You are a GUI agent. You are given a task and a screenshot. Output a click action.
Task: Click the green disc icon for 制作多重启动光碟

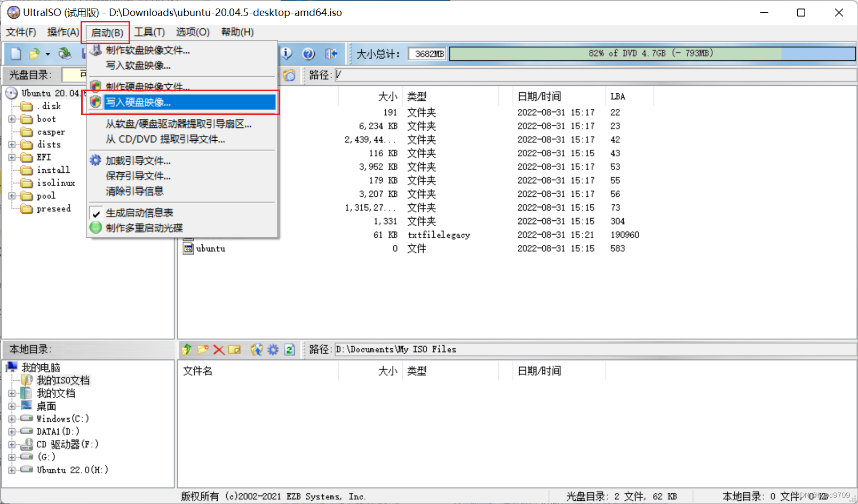coord(96,228)
